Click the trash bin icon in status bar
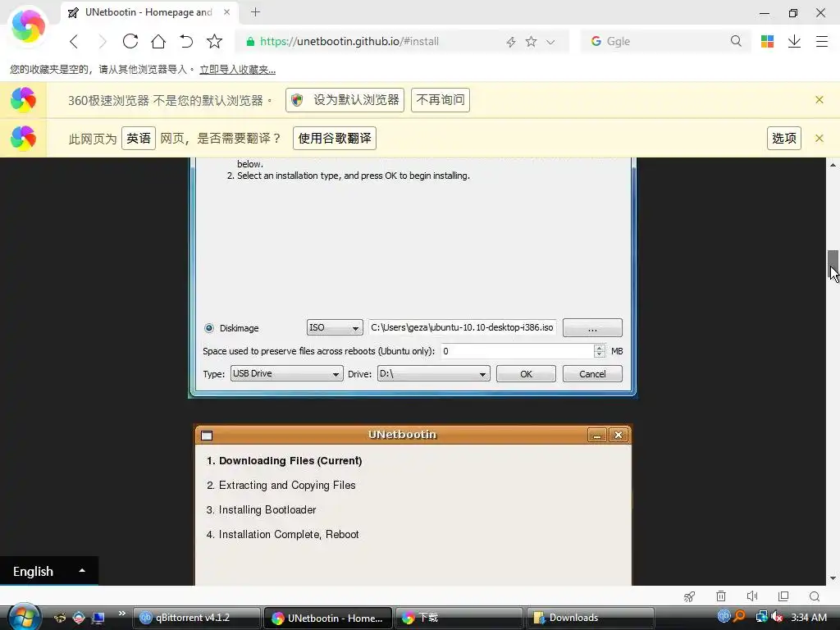Screen dimensions: 840x630 721,596
